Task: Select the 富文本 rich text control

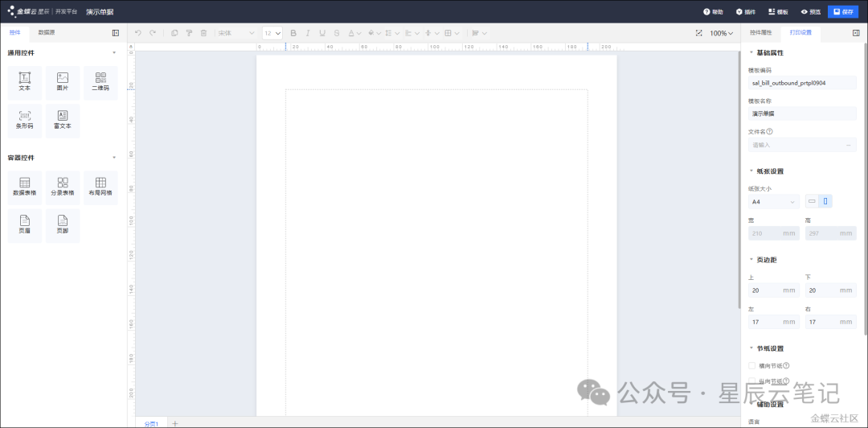Action: pos(63,121)
